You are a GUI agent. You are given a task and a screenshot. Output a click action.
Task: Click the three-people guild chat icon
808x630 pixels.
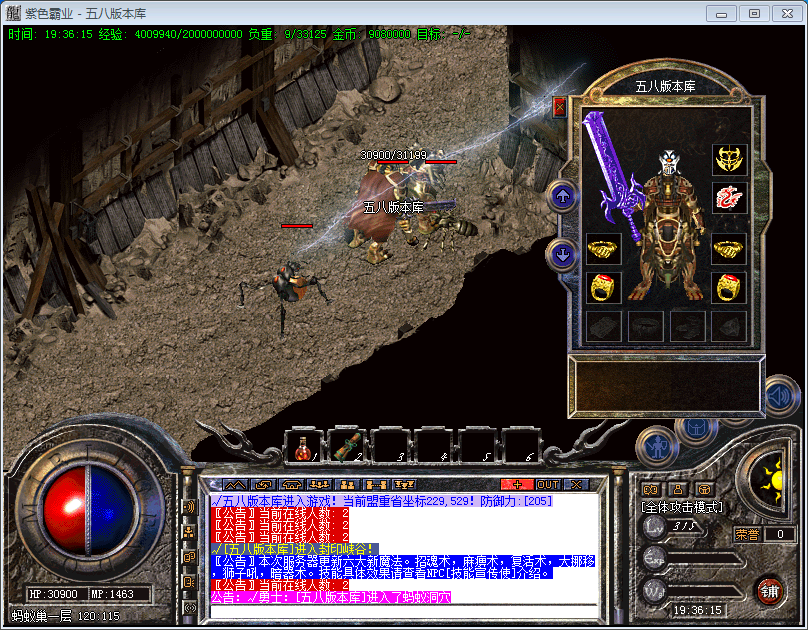point(319,485)
